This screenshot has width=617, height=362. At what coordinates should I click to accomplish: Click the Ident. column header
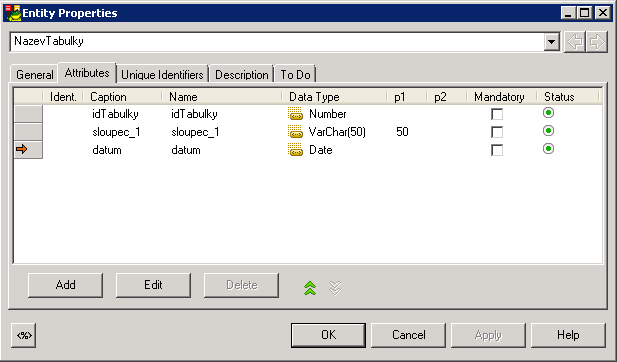click(x=63, y=97)
